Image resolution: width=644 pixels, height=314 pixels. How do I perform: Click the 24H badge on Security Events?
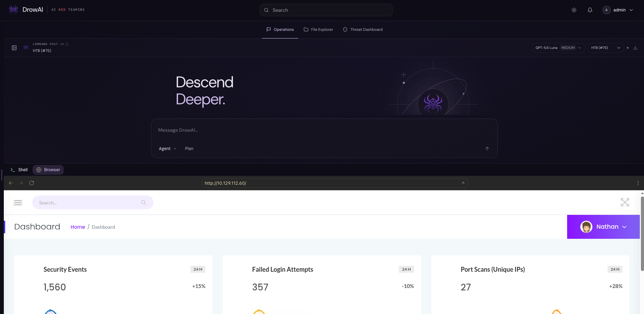click(x=198, y=269)
